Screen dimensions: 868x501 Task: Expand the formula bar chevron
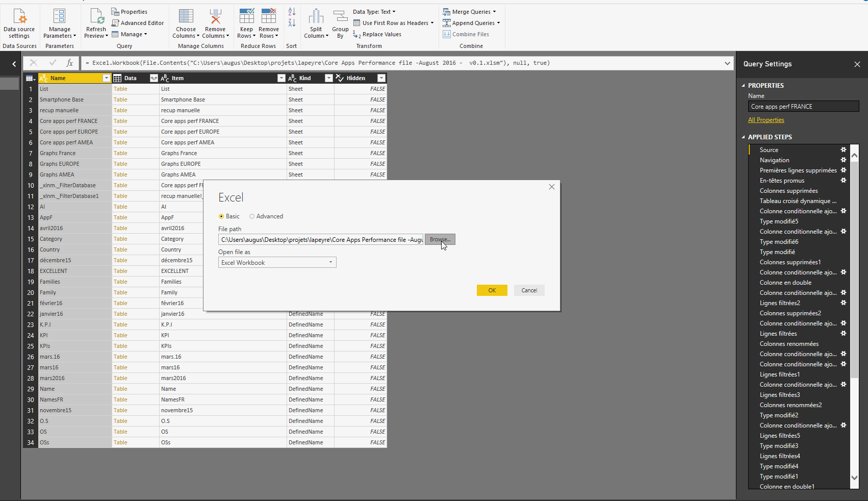(x=727, y=63)
